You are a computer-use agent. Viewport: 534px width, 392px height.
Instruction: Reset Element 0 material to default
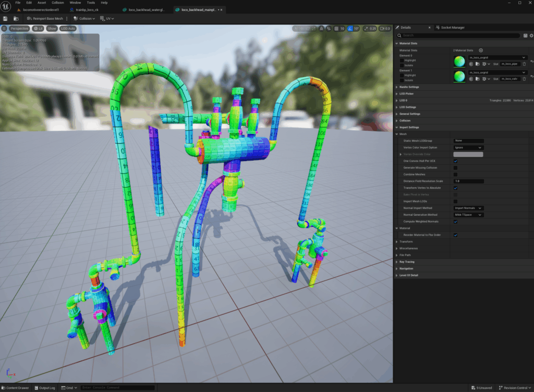pyautogui.click(x=531, y=62)
